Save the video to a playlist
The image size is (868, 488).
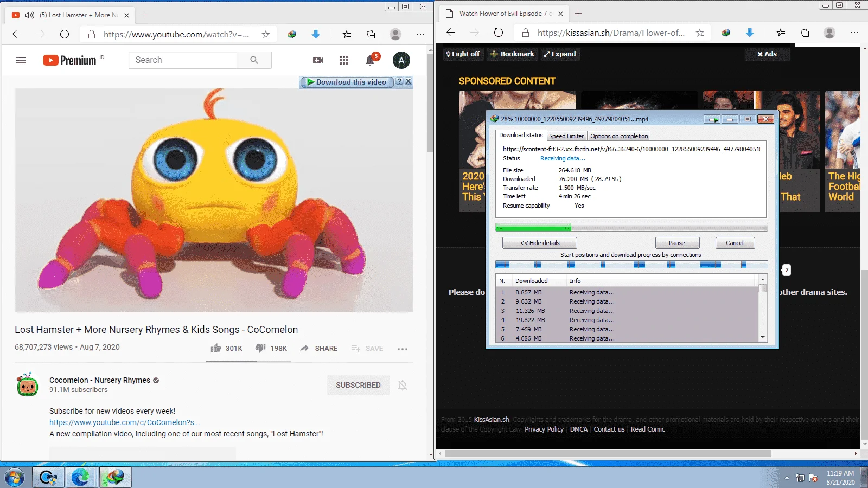pos(367,348)
